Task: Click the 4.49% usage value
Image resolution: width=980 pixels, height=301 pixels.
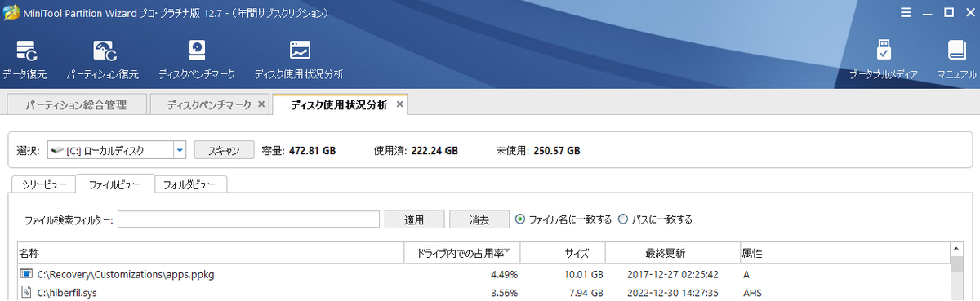Action: pyautogui.click(x=504, y=275)
